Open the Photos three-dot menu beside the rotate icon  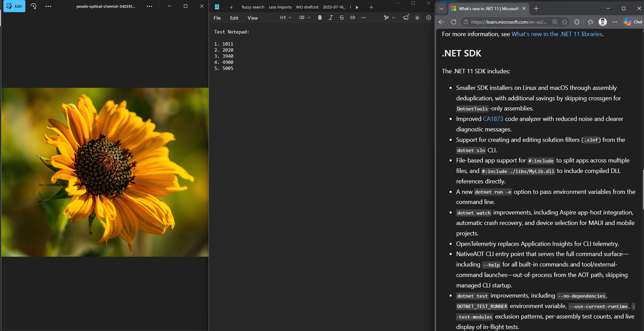48,6
